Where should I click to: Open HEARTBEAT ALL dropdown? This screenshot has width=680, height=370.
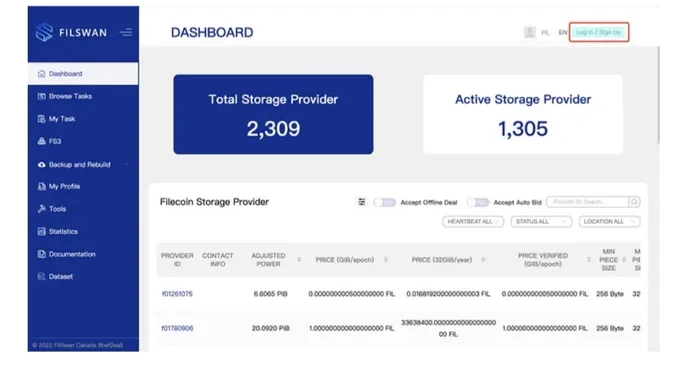(473, 222)
